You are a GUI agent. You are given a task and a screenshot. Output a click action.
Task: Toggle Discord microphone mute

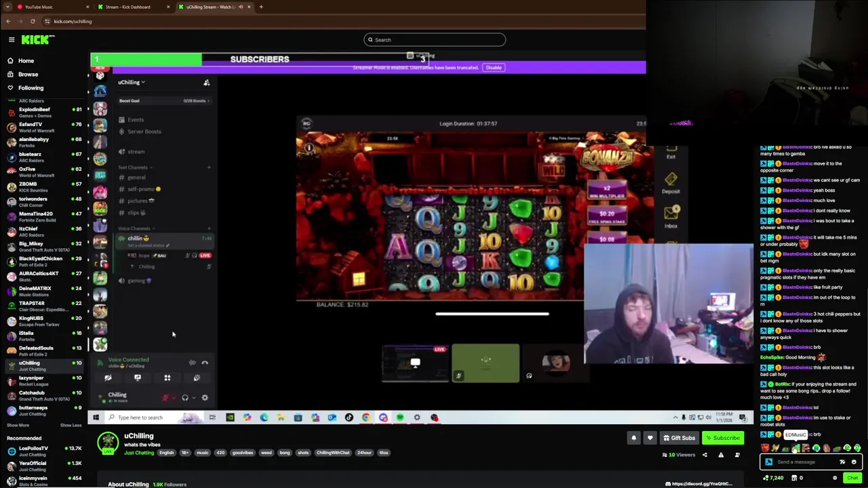(165, 398)
